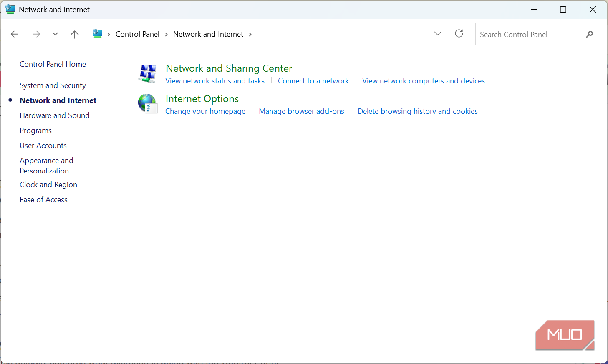Open Manage browser add-ons link
Viewport: 608px width, 364px height.
(x=302, y=111)
